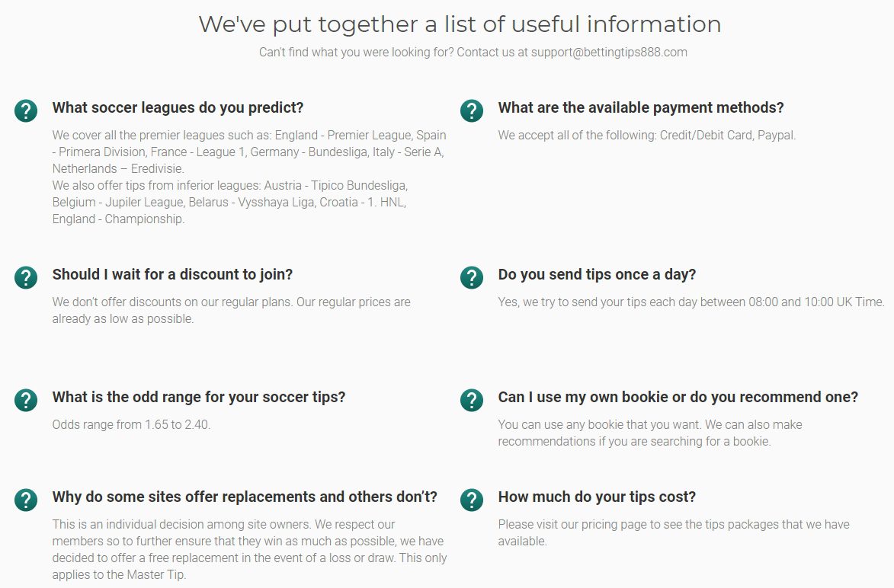894x588 pixels.
Task: Click question icon next to discount question
Action: tap(26, 277)
